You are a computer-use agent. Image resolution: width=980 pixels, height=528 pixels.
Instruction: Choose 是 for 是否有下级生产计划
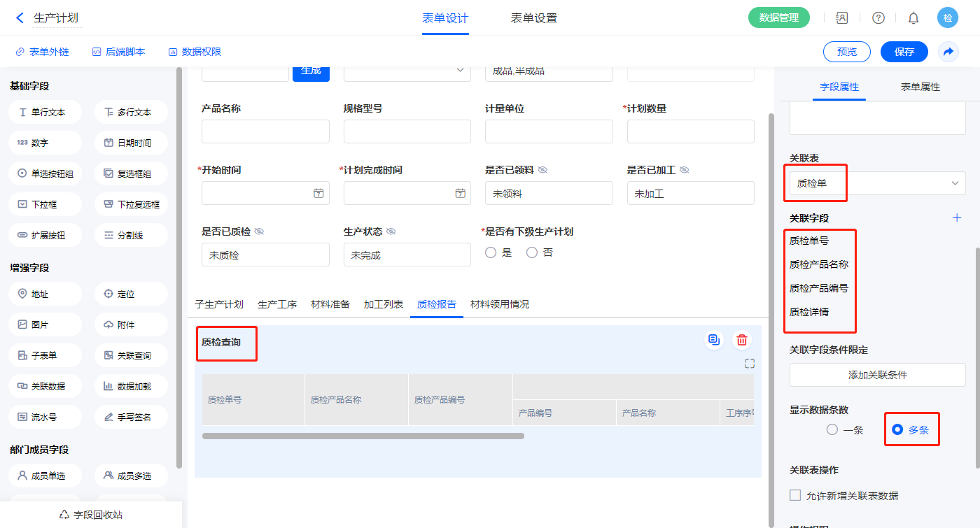point(491,252)
